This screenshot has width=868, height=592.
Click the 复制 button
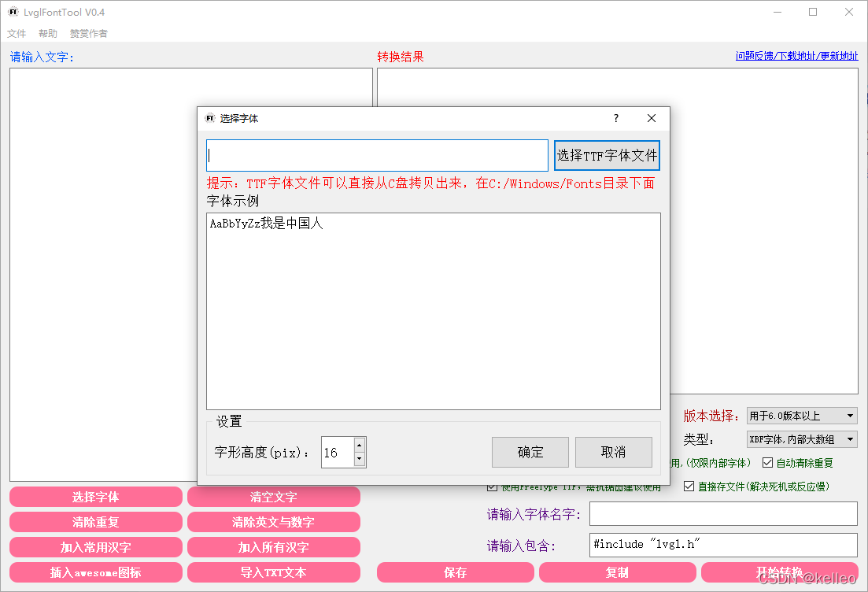pos(617,572)
